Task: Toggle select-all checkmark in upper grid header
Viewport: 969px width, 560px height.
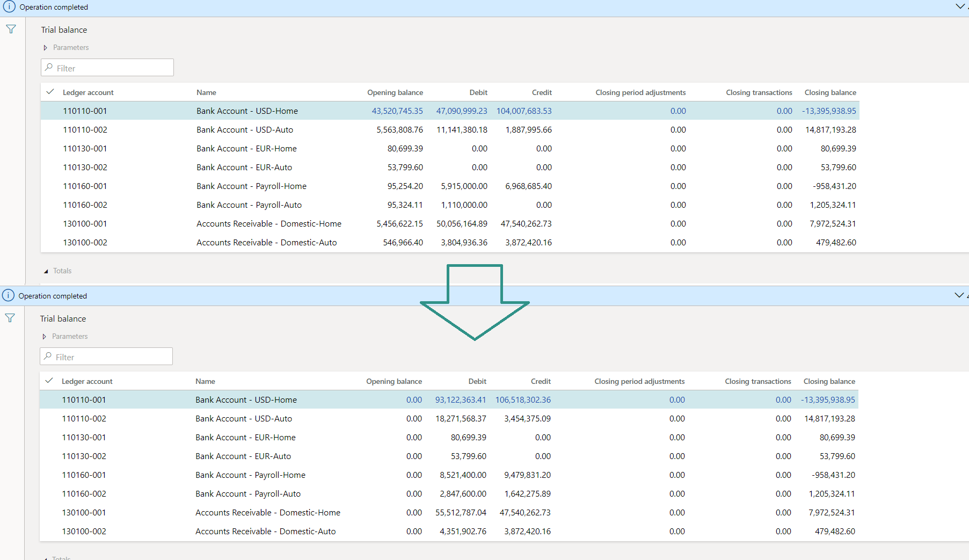Action: [x=50, y=92]
